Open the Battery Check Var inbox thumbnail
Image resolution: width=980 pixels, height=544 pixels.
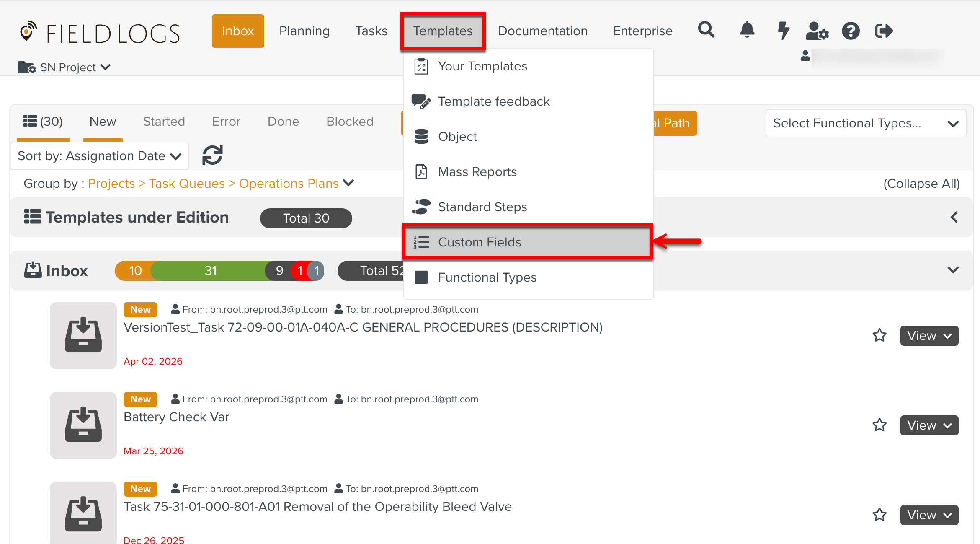pos(83,425)
